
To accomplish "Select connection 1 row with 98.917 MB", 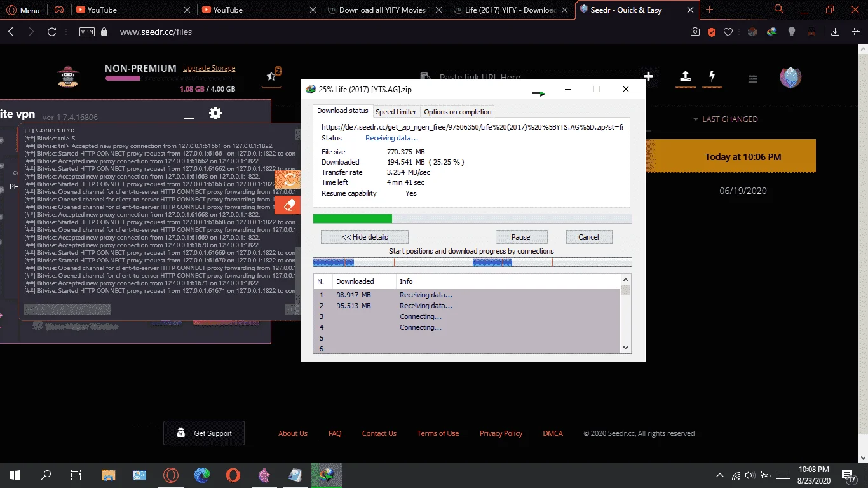I will click(467, 295).
